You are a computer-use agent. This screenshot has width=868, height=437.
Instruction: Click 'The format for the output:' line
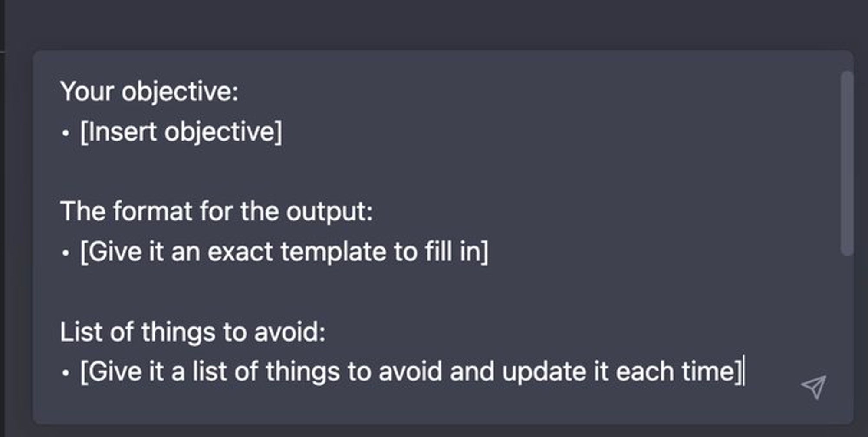coord(217,212)
